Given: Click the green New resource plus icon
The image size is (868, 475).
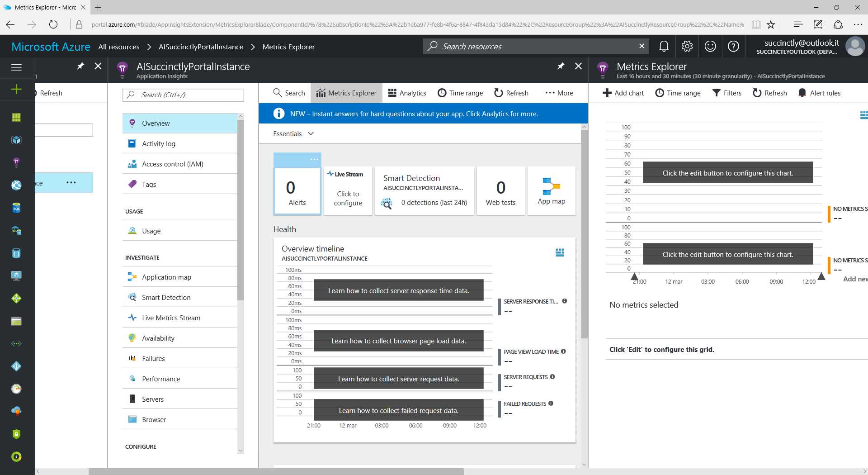Looking at the screenshot, I should click(16, 89).
